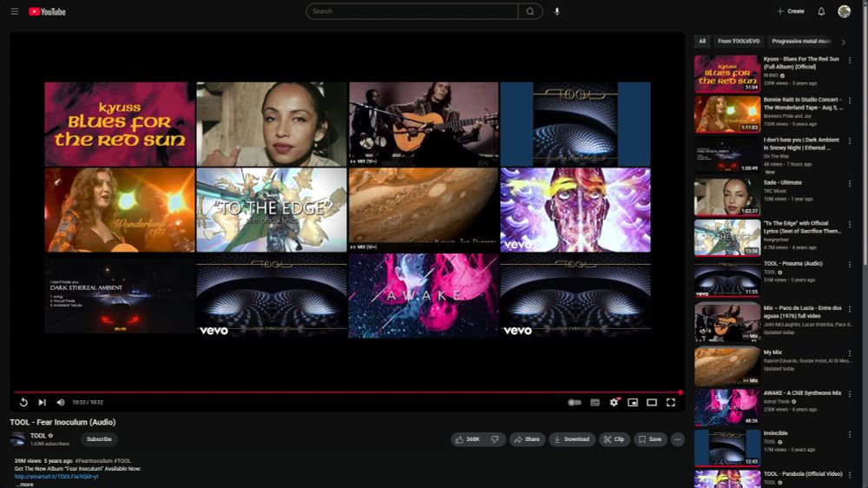This screenshot has width=868, height=488.
Task: Play Sade end-screen suggestion tile
Action: coord(272,124)
